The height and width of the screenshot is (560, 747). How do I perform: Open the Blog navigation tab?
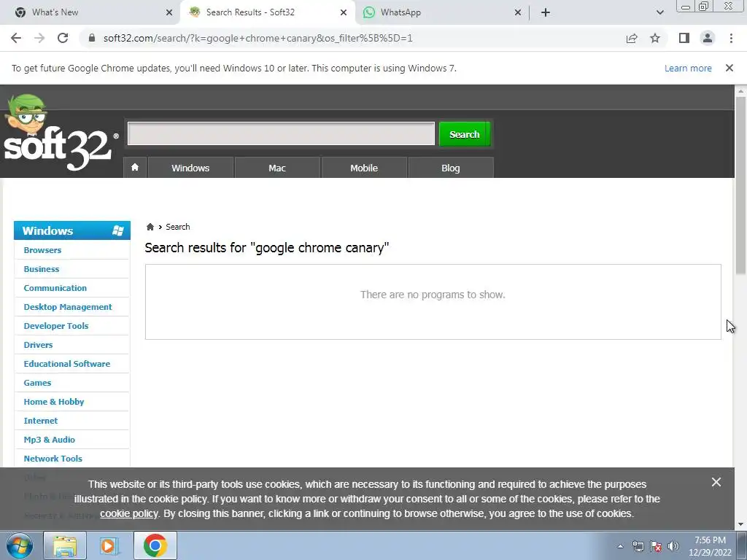451,168
